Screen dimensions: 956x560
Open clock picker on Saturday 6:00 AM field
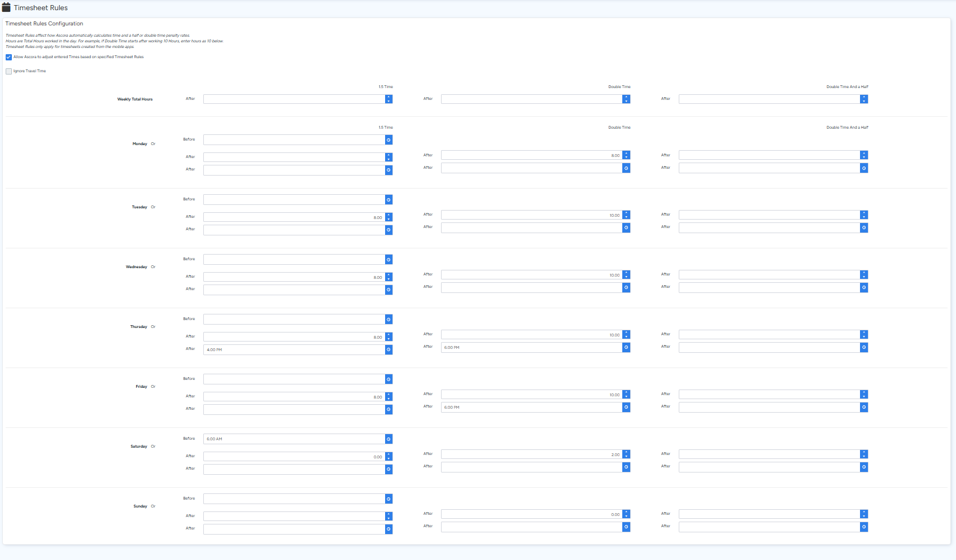click(x=388, y=439)
